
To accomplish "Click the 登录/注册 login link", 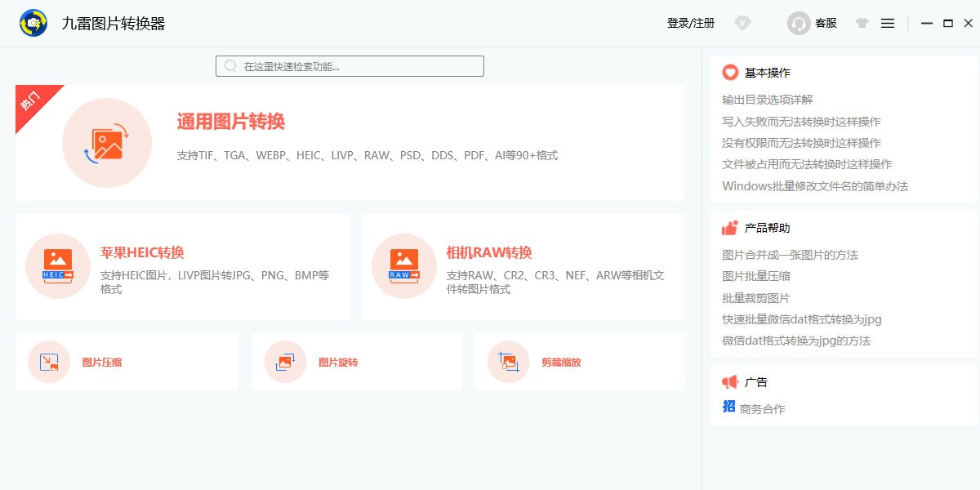I will click(691, 24).
